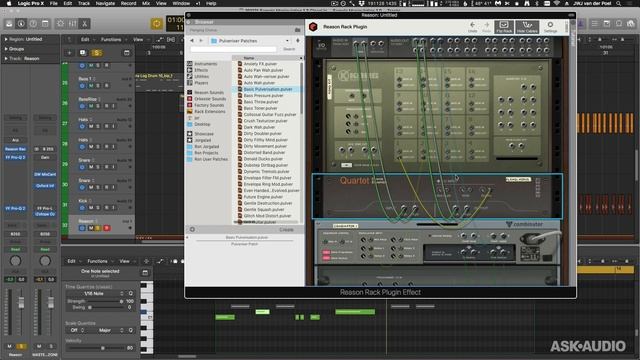Click the add track plus button

tap(69, 53)
